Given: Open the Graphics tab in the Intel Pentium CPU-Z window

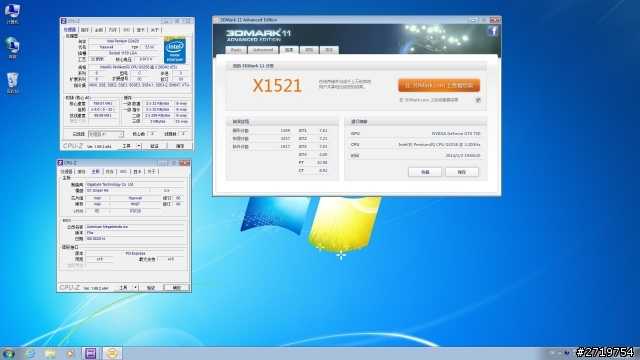Looking at the screenshot, I should tap(141, 30).
